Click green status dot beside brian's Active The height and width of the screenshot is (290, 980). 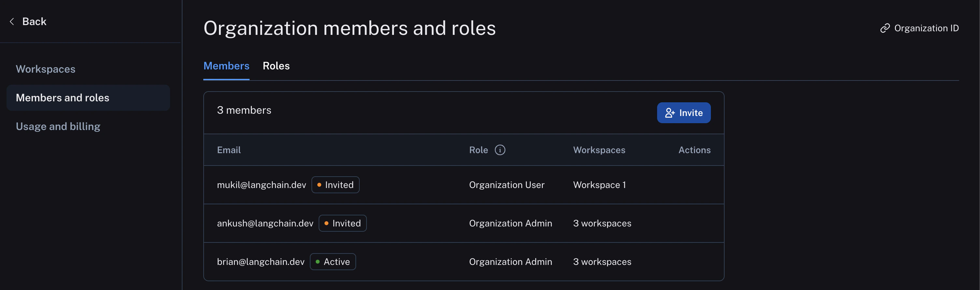point(318,262)
